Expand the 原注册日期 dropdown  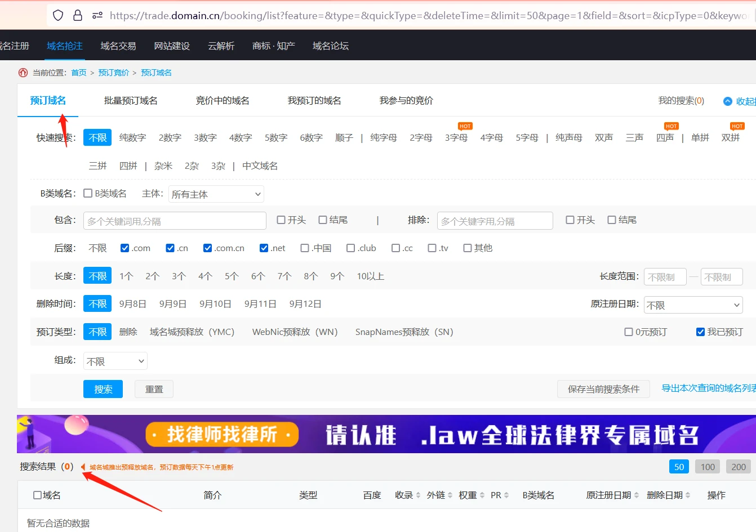point(693,305)
